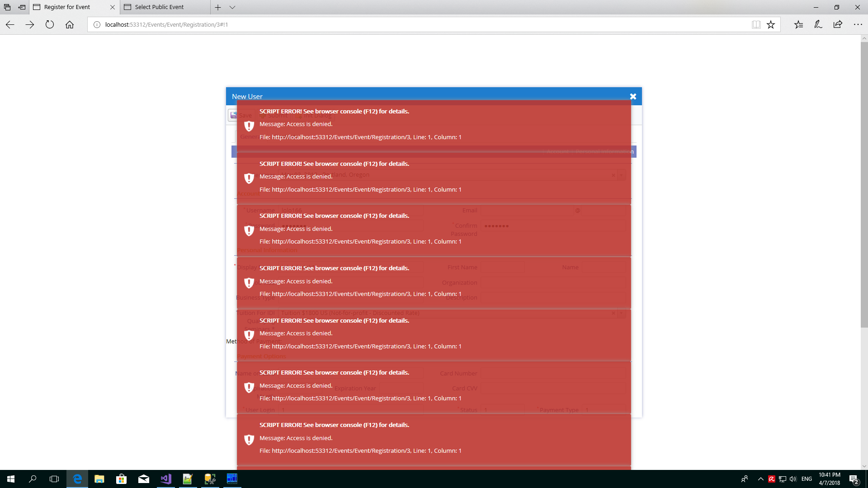
Task: Launch Microsoft Store from taskbar
Action: 121,479
